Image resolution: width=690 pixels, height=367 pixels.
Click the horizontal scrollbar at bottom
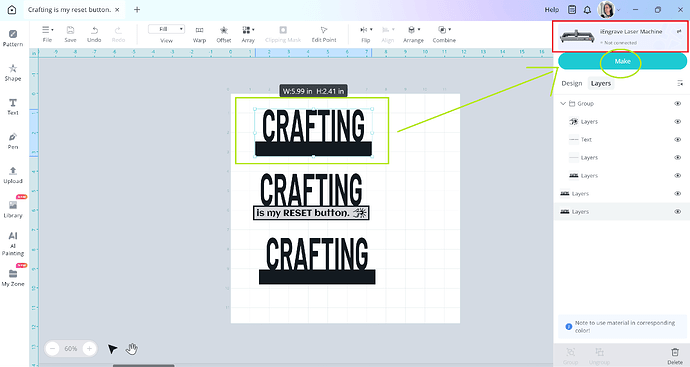(x=143, y=365)
